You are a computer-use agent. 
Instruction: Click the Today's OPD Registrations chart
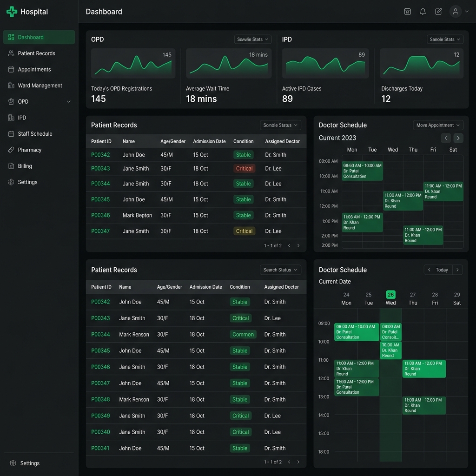pyautogui.click(x=133, y=63)
